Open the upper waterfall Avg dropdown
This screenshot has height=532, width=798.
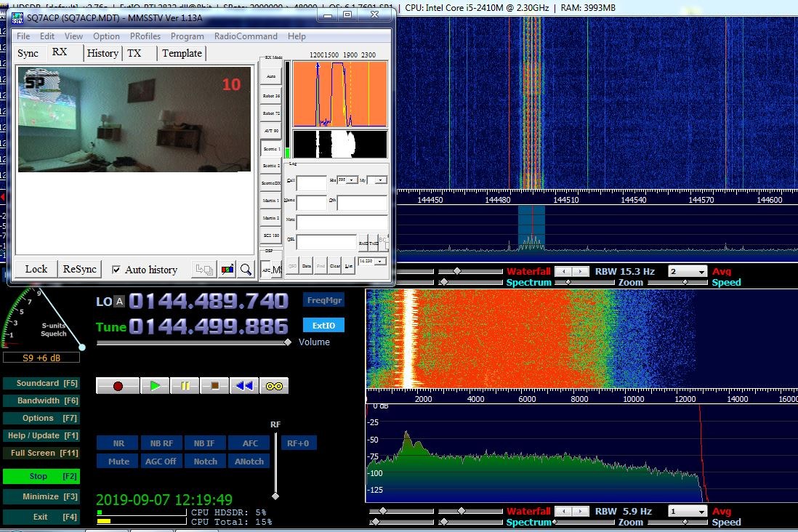[688, 271]
